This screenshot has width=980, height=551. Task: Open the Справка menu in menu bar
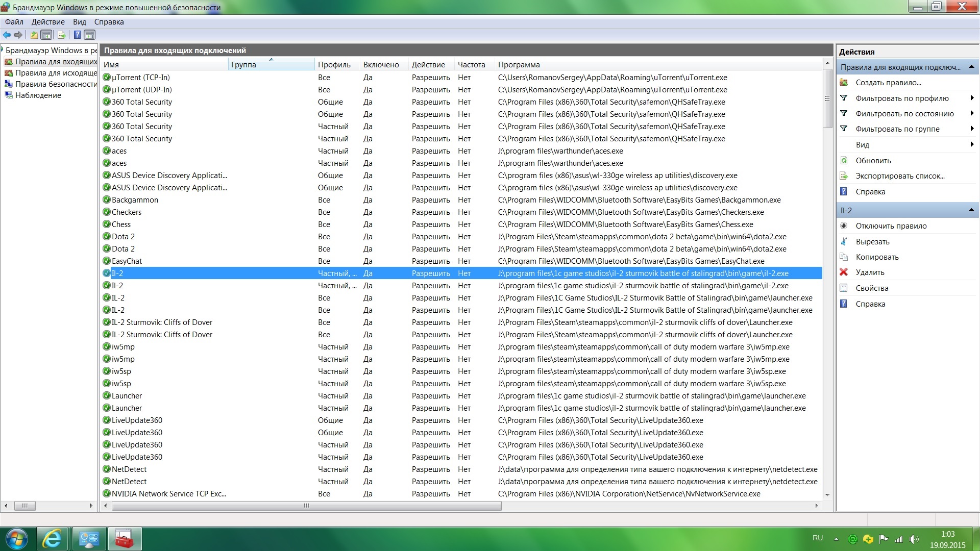(x=109, y=22)
